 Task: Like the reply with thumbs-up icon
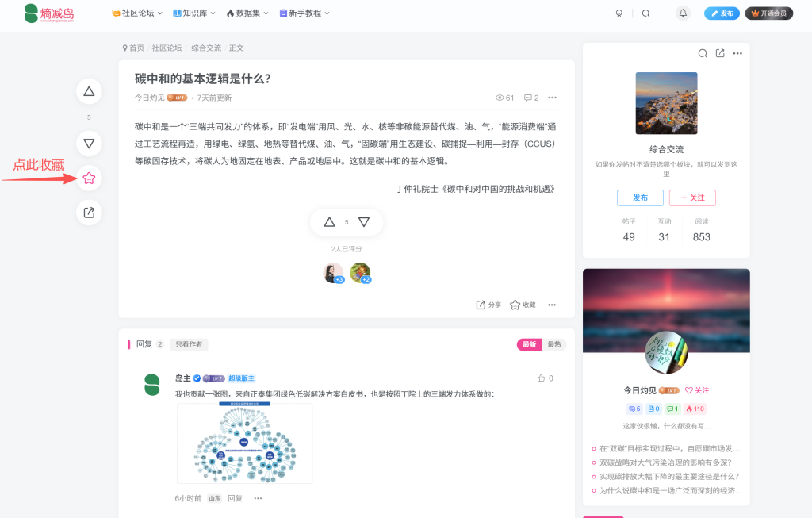[542, 378]
